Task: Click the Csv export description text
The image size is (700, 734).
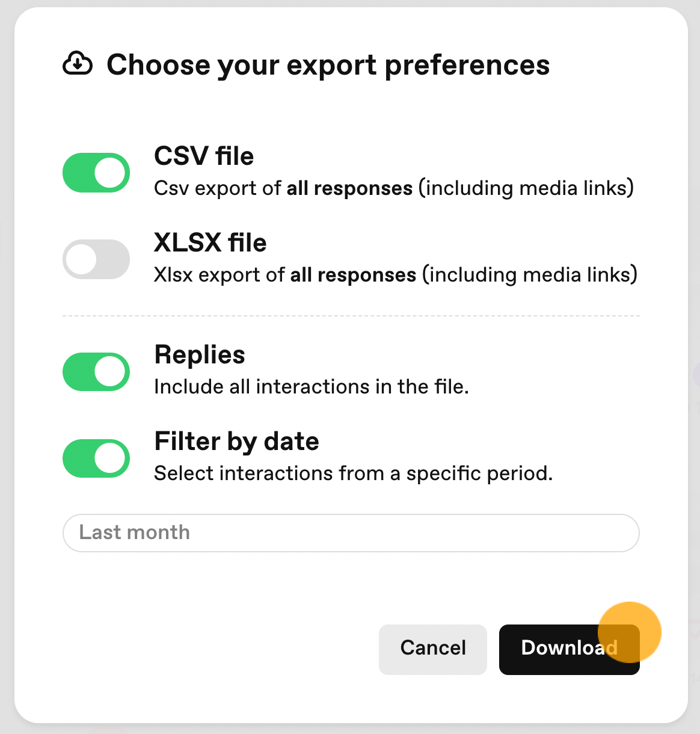Action: [394, 188]
